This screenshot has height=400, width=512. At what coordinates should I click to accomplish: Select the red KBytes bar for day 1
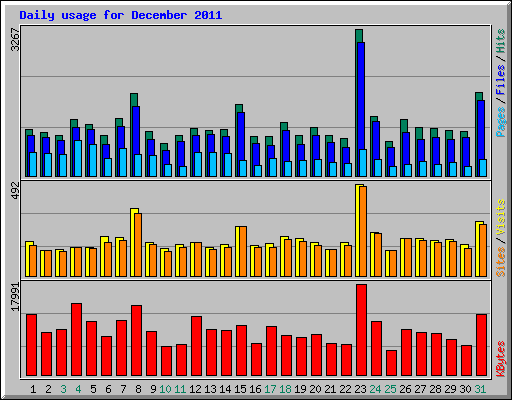point(31,345)
